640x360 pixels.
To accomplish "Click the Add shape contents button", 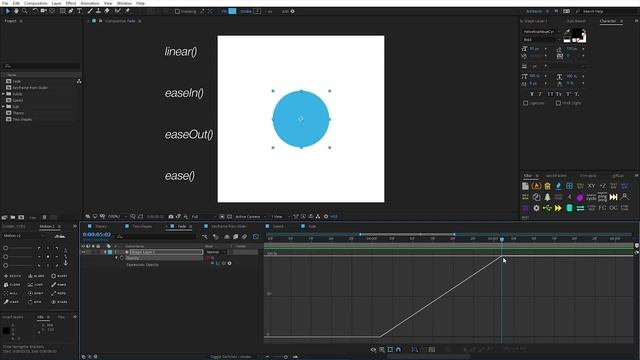I will click(292, 11).
